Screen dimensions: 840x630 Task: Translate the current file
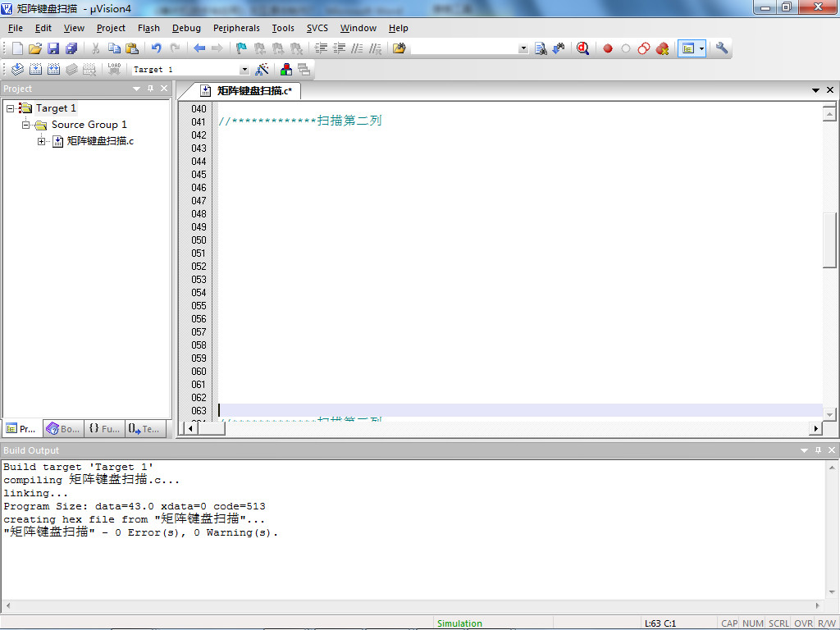(18, 69)
